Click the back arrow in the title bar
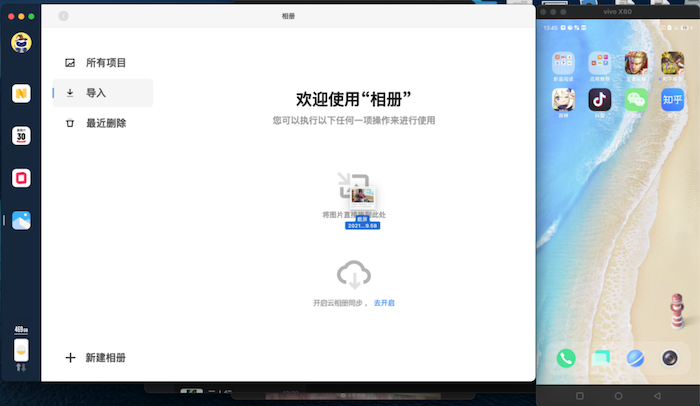This screenshot has width=700, height=406. [x=63, y=16]
